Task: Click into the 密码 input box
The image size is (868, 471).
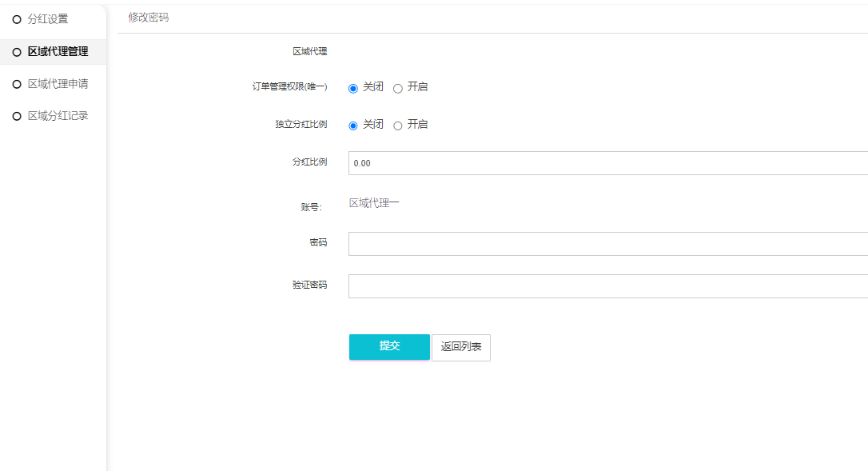Action: pyautogui.click(x=607, y=244)
